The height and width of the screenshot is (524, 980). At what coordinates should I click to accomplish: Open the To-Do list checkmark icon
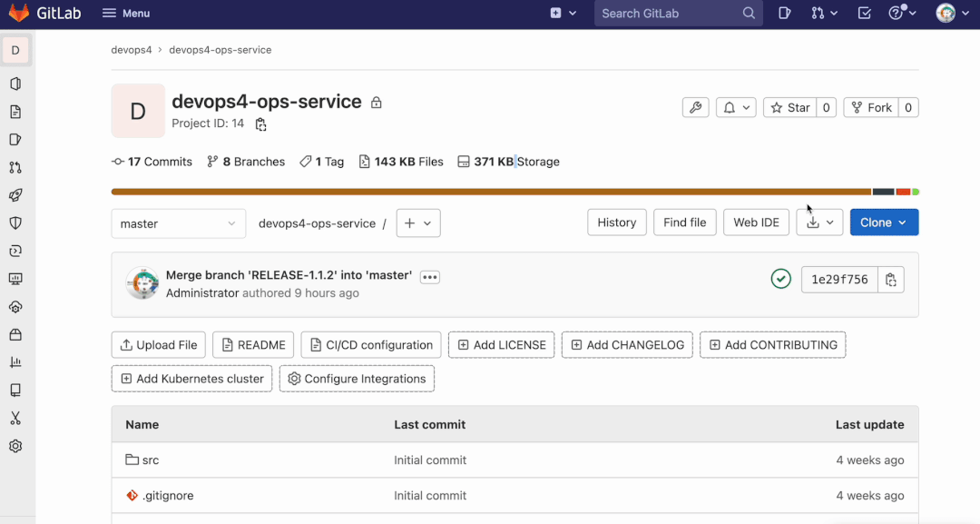pos(865,13)
